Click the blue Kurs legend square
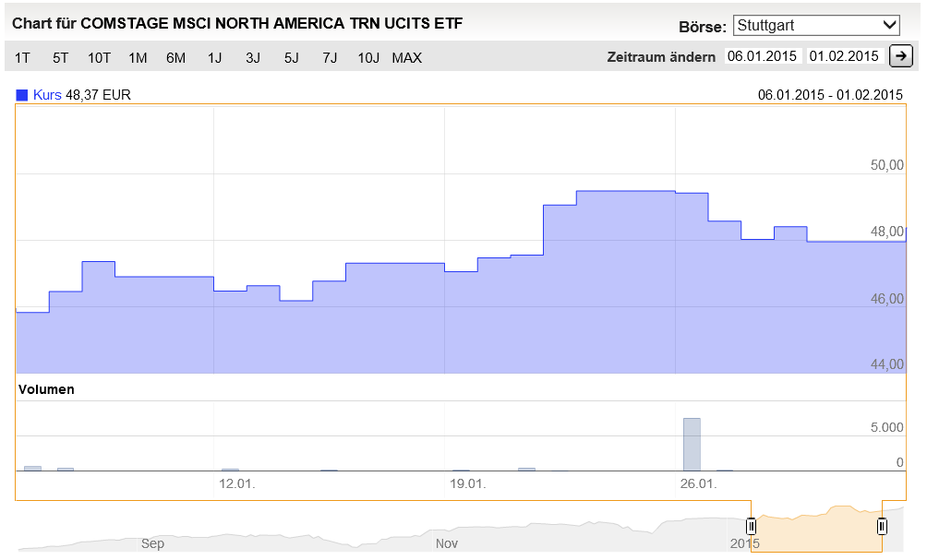The image size is (927, 560). 22,94
